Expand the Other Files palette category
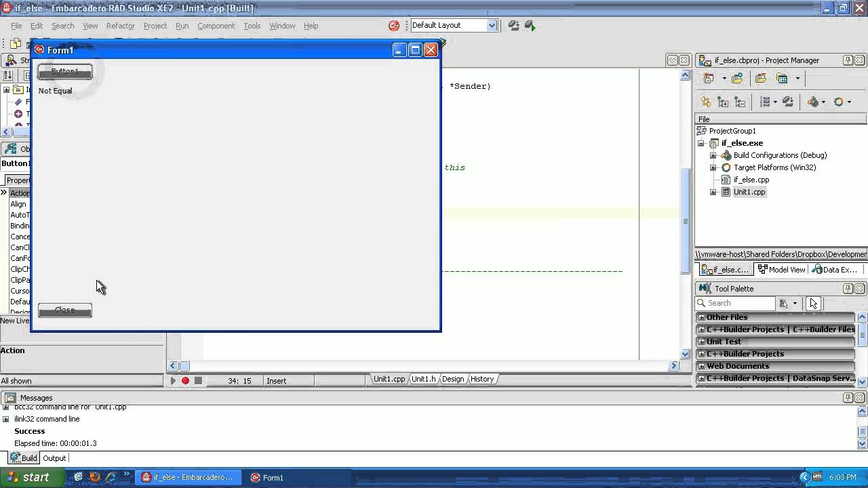This screenshot has width=868, height=488. (702, 317)
